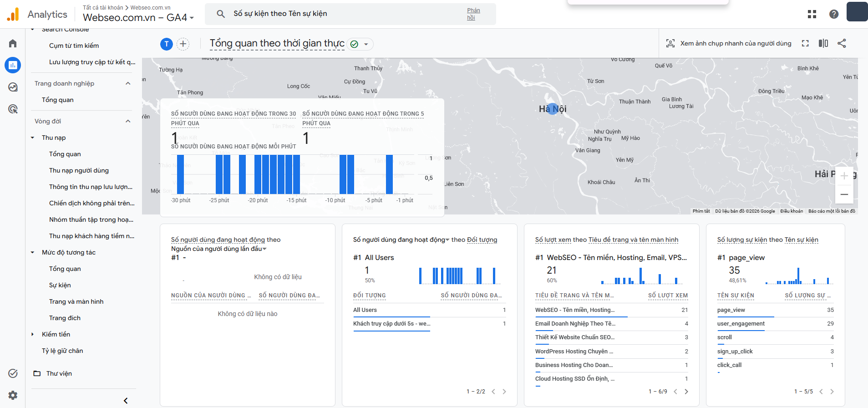Image resolution: width=868 pixels, height=408 pixels.
Task: Collapse the left navigation panel
Action: tap(126, 401)
